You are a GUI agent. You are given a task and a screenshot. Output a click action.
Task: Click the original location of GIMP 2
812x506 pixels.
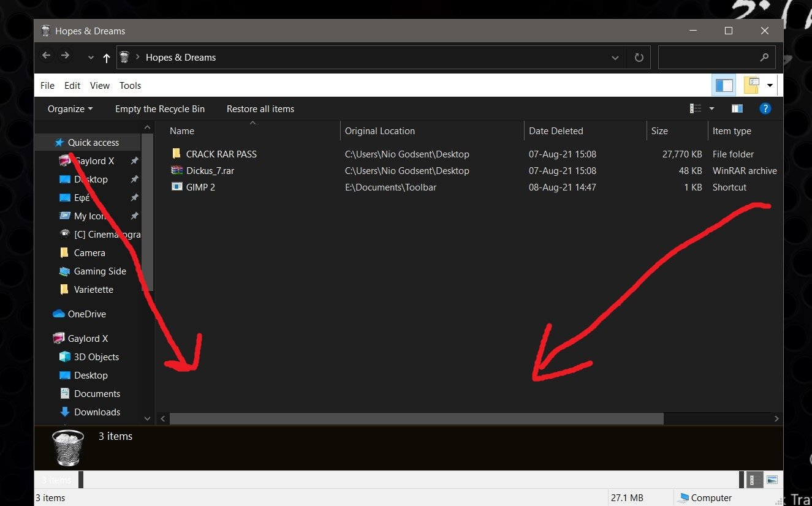(390, 187)
